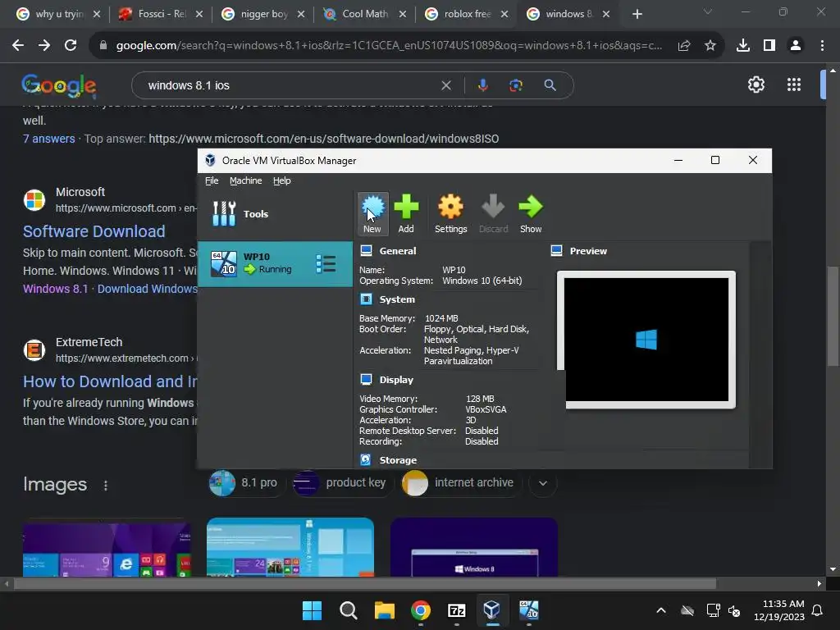Start Google voice search microphone
This screenshot has height=630, width=840.
tap(483, 85)
